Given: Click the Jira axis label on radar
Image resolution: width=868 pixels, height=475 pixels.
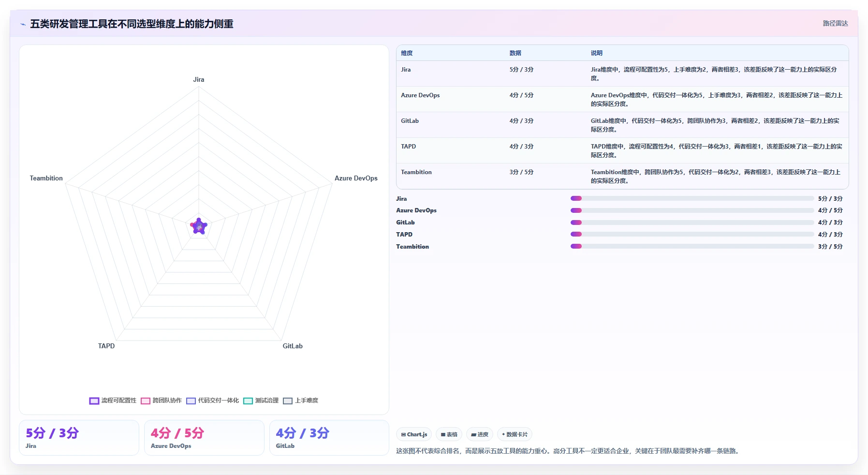Looking at the screenshot, I should pyautogui.click(x=199, y=79).
